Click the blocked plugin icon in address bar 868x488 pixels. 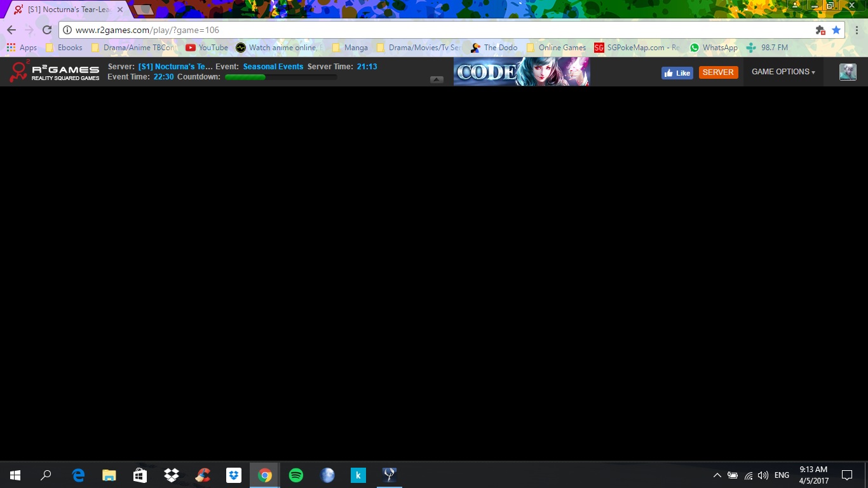click(x=820, y=30)
